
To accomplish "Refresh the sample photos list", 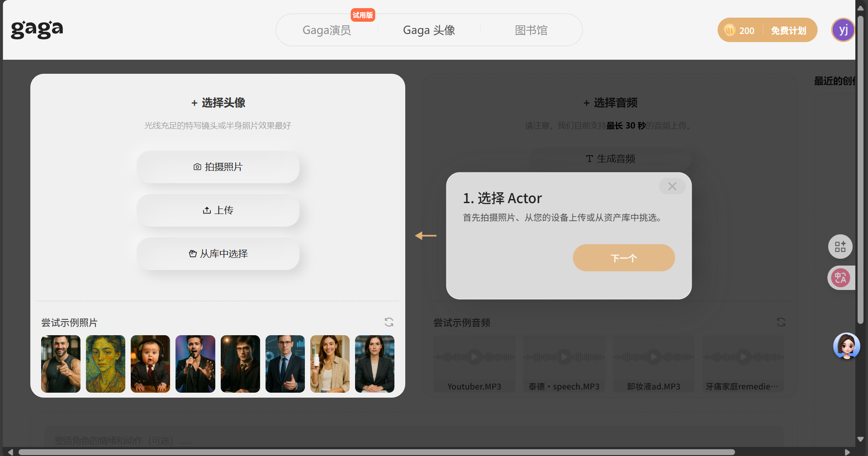I will (x=389, y=322).
